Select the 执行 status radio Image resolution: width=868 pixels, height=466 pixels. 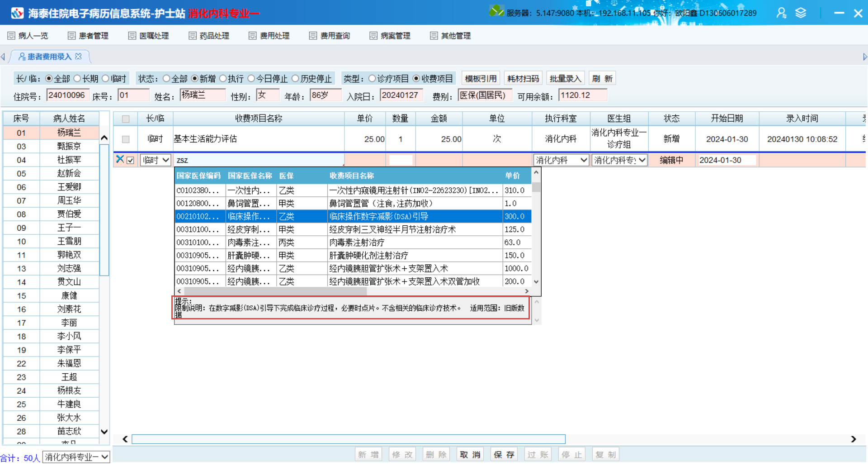pyautogui.click(x=223, y=79)
